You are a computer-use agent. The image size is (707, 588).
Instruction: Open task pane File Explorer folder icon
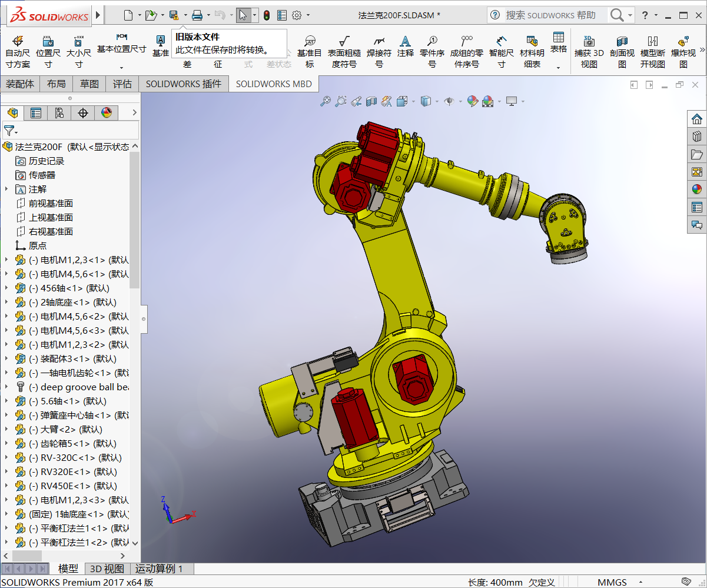(697, 154)
